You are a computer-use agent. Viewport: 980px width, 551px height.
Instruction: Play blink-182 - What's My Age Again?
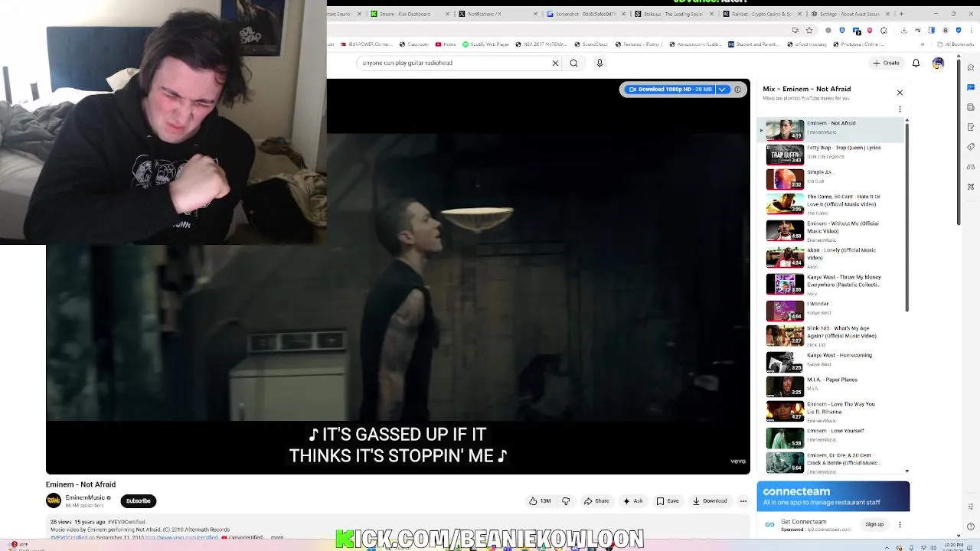point(831,337)
